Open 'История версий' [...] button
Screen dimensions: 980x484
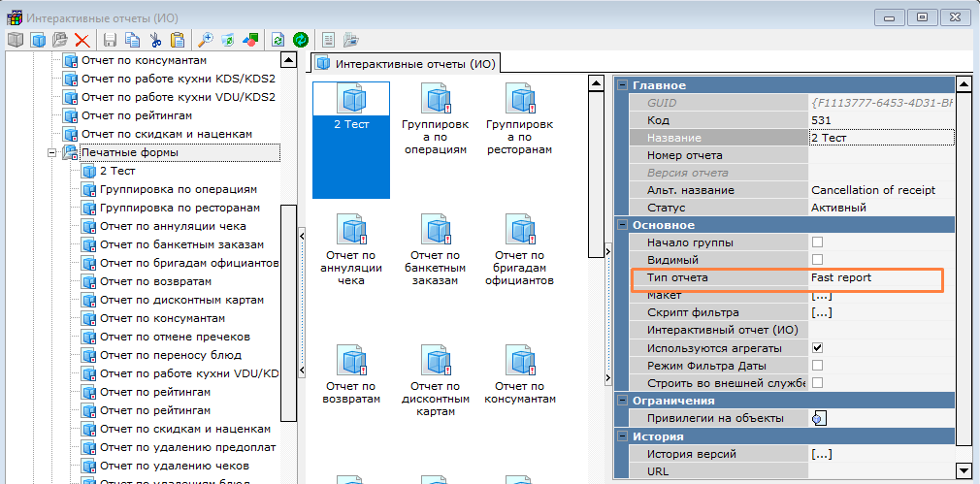tap(821, 454)
